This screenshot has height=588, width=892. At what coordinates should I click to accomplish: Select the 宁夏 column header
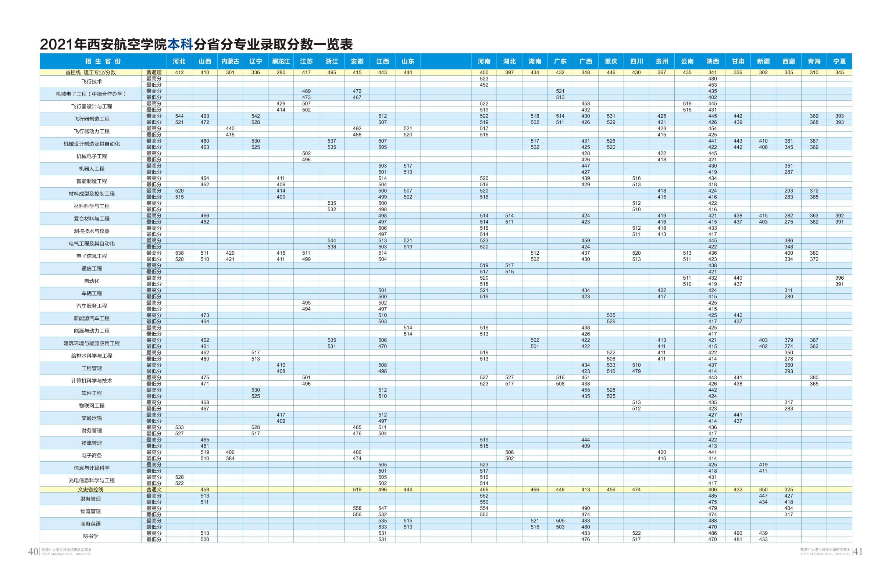[x=839, y=61]
